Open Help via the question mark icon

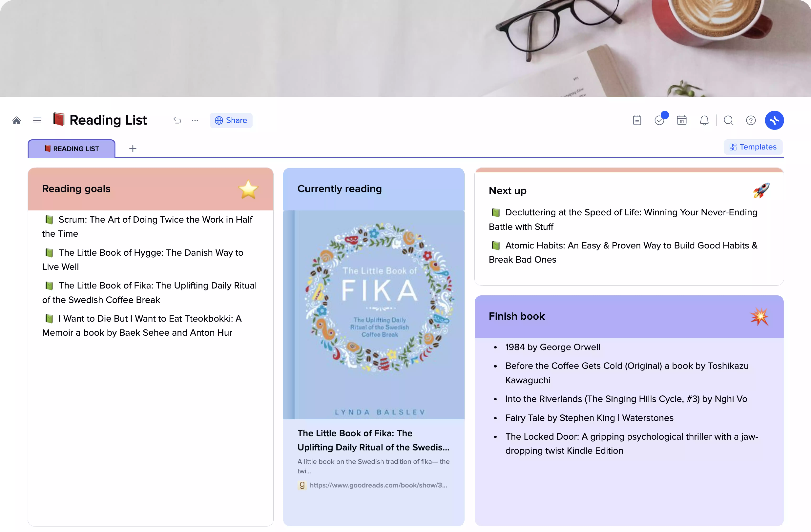[751, 120]
